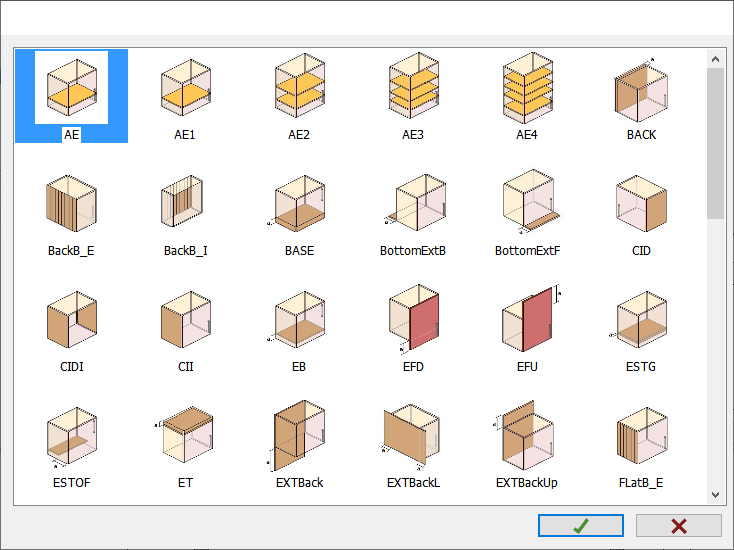734x550 pixels.
Task: Click the vertical scrollbar thumb
Action: point(715,143)
